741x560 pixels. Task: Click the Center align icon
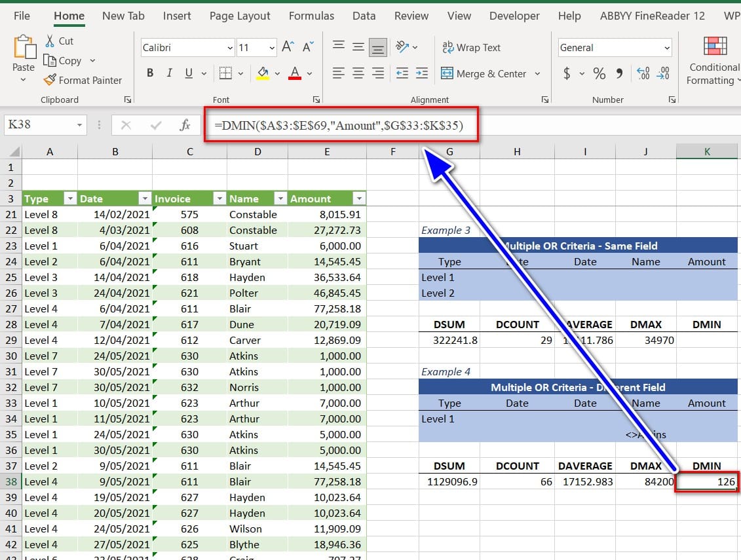click(x=358, y=73)
